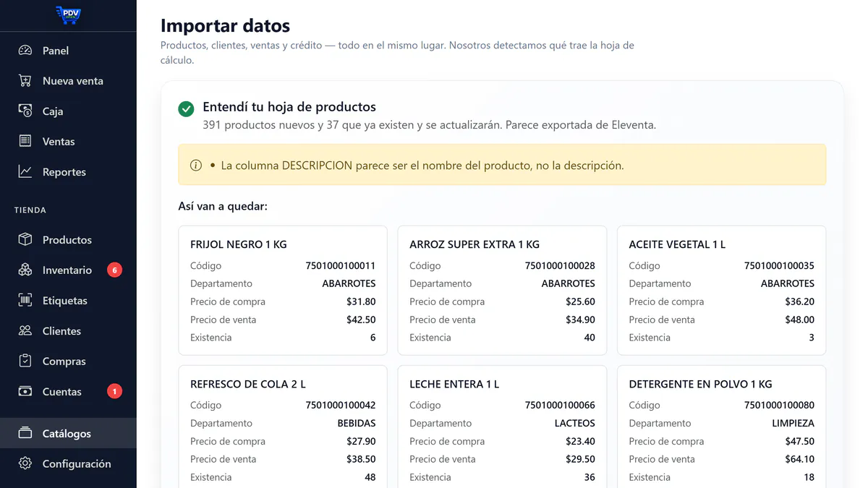Open the Nueva venta section
Screen dimensions: 868x488
pyautogui.click(x=73, y=81)
